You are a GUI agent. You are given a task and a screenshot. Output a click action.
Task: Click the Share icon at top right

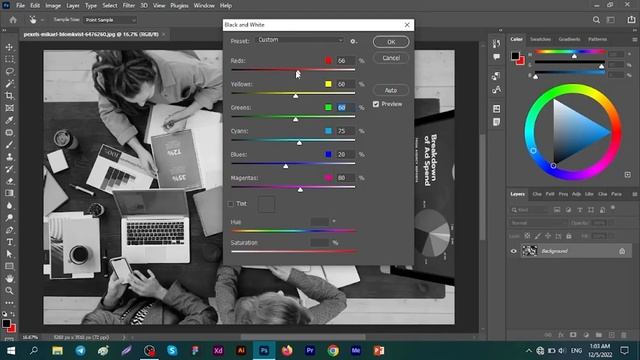[x=631, y=20]
